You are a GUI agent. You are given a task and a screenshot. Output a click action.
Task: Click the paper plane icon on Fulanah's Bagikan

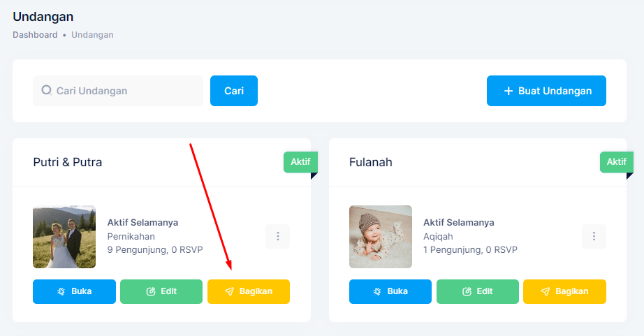pyautogui.click(x=546, y=291)
